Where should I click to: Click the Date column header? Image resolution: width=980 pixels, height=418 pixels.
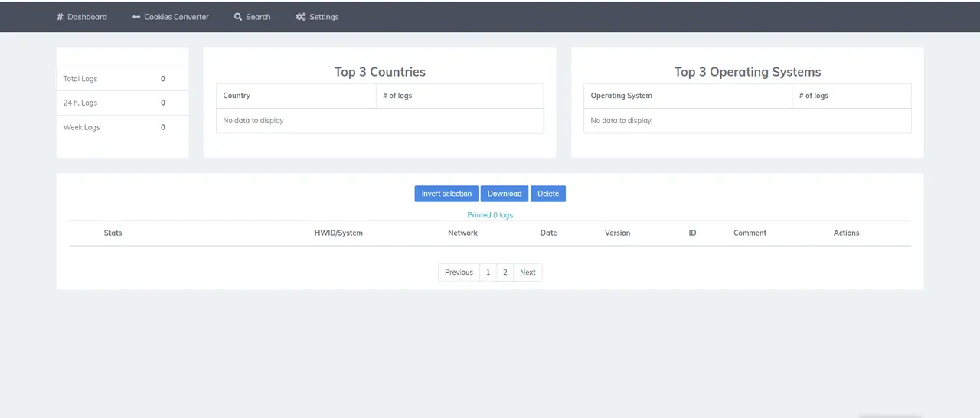pyautogui.click(x=548, y=233)
